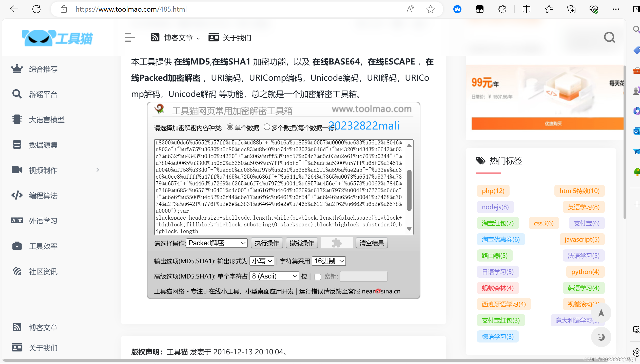Select the 单个数据 radio button

230,127
